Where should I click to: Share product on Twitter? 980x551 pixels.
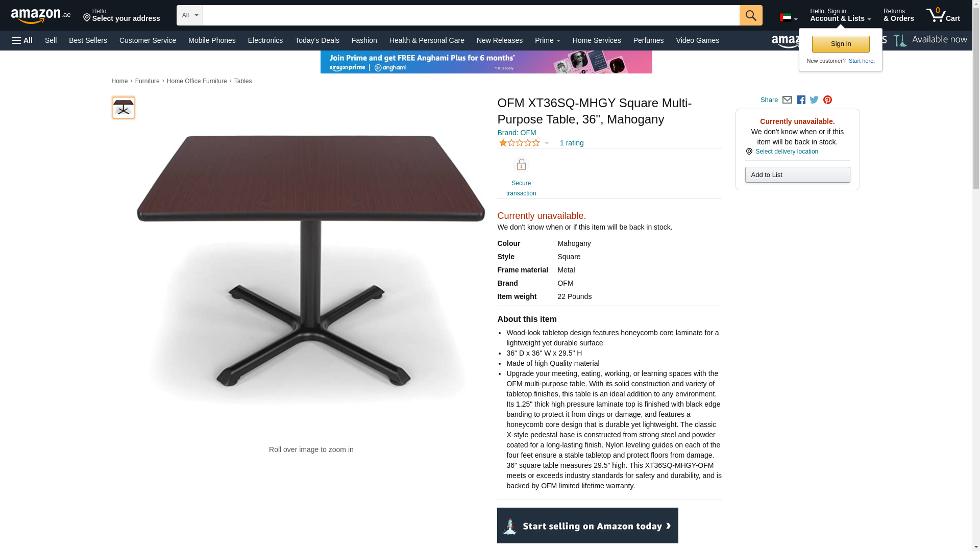(814, 100)
